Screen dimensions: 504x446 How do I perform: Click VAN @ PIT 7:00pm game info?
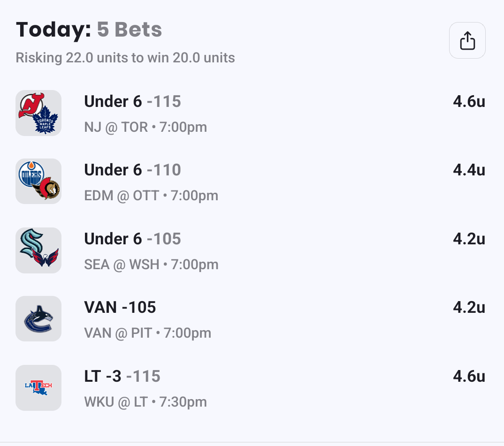point(147,333)
